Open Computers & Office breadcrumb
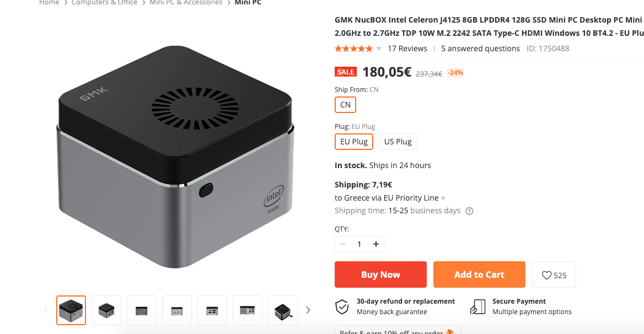The image size is (644, 334). coord(104,2)
